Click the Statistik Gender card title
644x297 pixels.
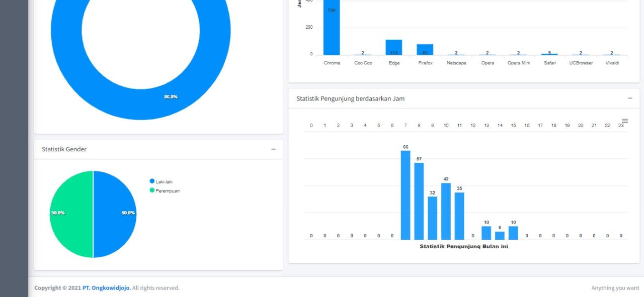pyautogui.click(x=64, y=149)
